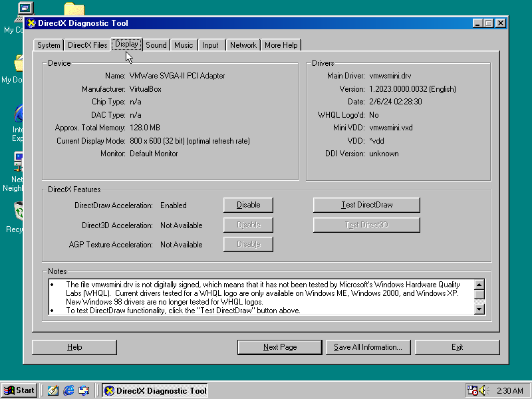Screen dimensions: 532x399
Task: Open the System tab
Action: [x=49, y=45]
